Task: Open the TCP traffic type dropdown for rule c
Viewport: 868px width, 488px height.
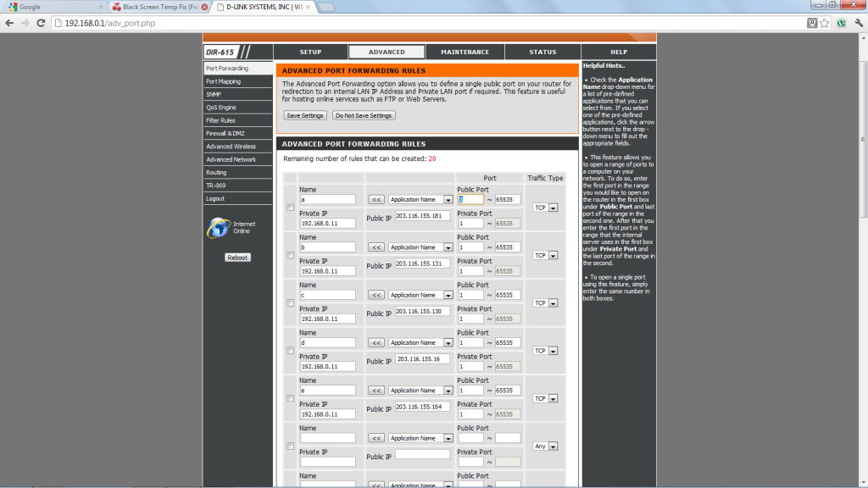Action: [545, 303]
